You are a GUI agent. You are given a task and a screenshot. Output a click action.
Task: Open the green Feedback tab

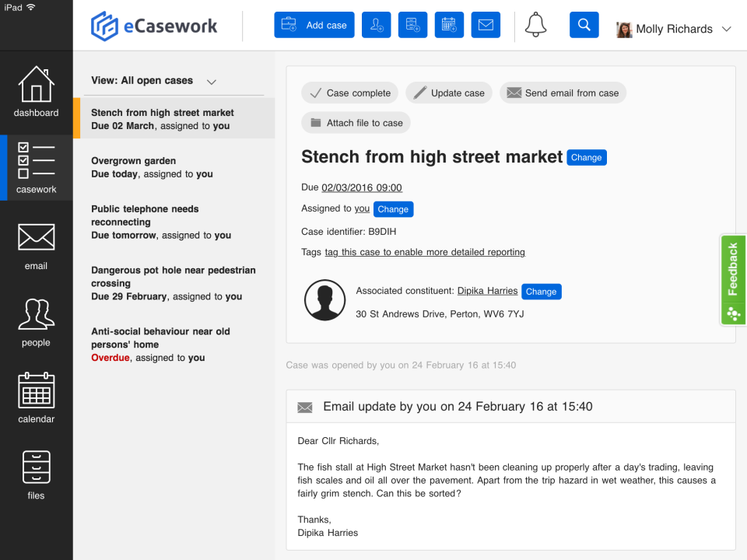coord(732,276)
